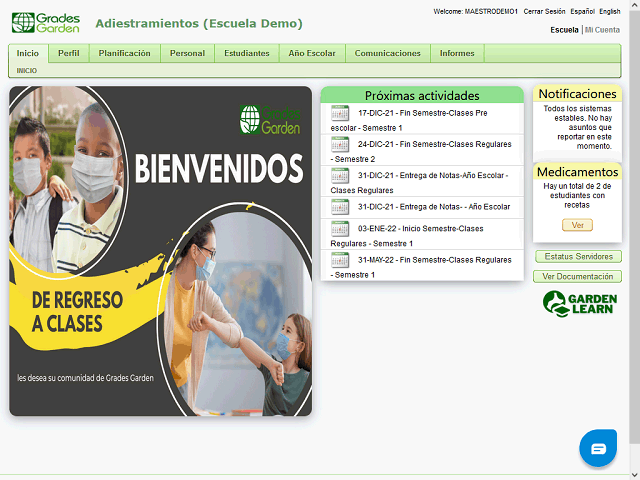
Task: Click calendar icon for 24-DIC-21 activity
Action: 340,144
